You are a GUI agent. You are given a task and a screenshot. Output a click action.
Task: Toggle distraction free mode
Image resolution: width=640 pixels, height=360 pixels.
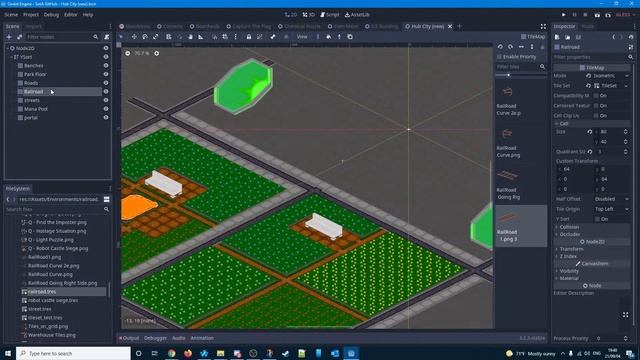[x=543, y=26]
